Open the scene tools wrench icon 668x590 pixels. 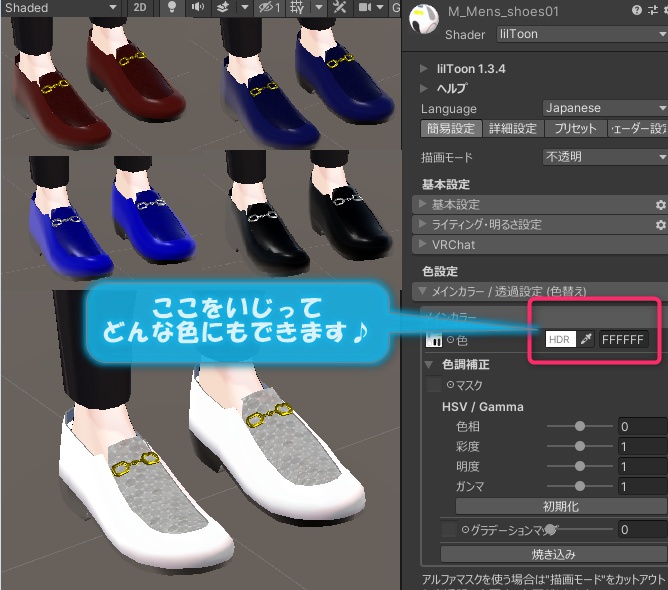tap(340, 7)
